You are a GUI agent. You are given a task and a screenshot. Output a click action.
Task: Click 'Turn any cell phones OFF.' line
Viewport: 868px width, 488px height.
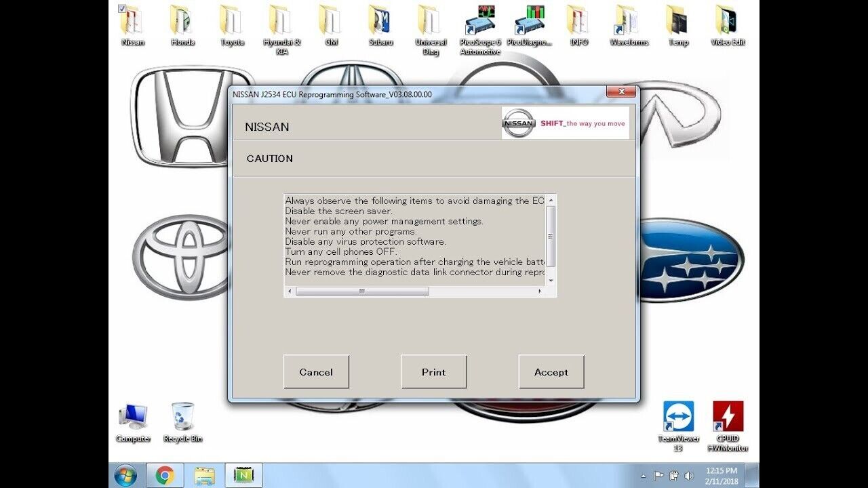(x=341, y=251)
